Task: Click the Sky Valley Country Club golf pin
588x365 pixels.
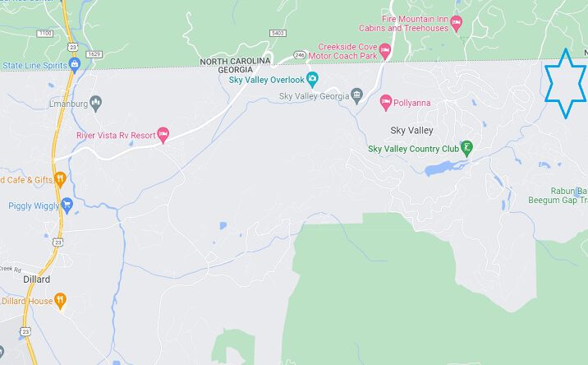Action: tap(467, 149)
